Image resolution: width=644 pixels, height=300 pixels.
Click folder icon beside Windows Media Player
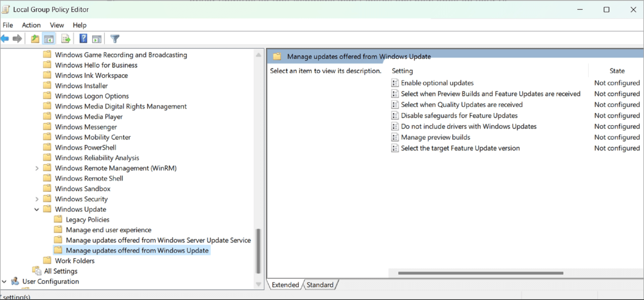click(47, 116)
